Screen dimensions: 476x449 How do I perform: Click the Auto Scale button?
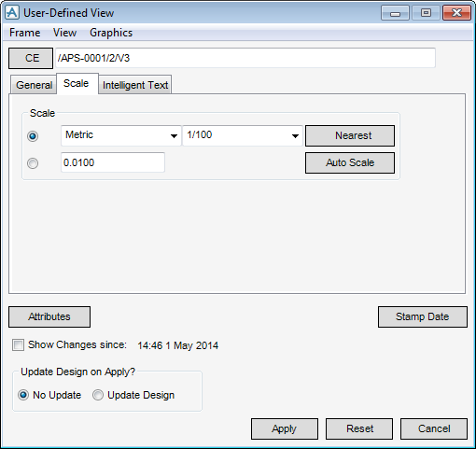click(350, 162)
